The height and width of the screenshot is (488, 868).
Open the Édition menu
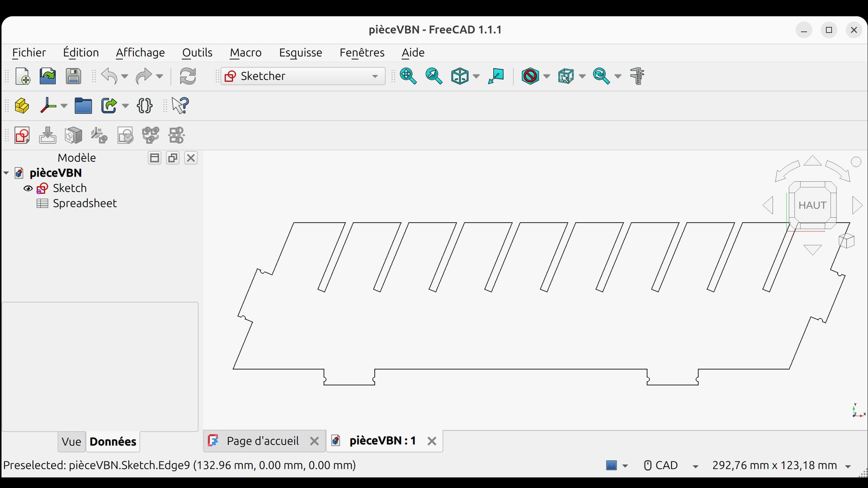tap(81, 52)
